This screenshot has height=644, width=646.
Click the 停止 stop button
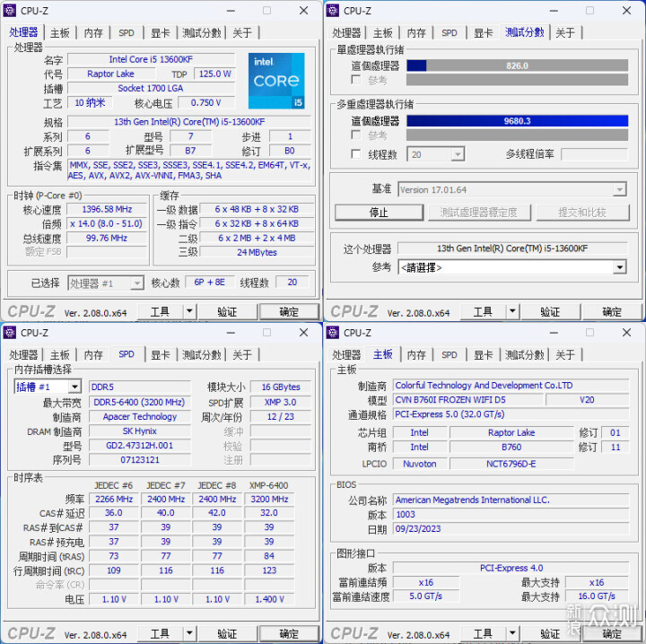379,213
